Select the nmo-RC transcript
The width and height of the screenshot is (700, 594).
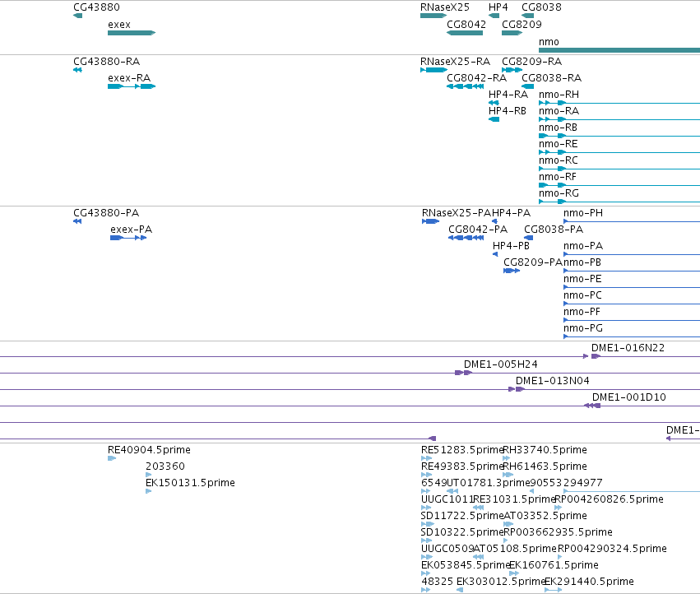click(x=619, y=169)
